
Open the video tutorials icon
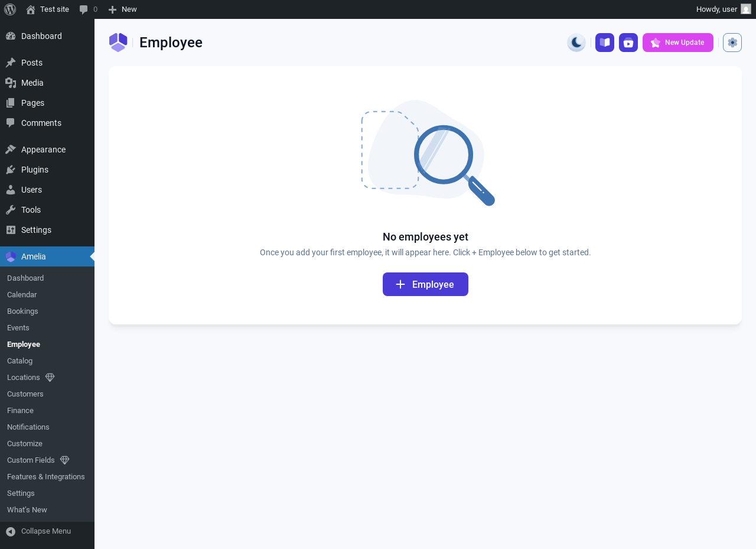pos(628,43)
